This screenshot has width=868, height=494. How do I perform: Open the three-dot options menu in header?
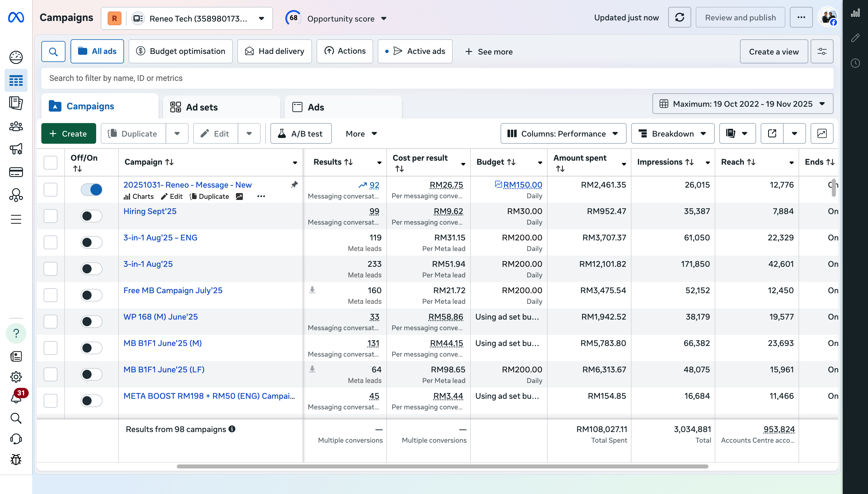click(x=801, y=17)
